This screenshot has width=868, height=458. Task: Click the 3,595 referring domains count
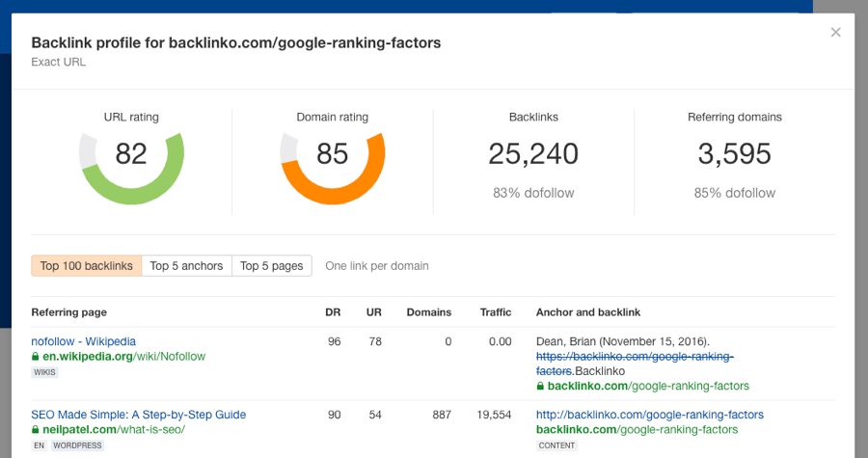(734, 154)
